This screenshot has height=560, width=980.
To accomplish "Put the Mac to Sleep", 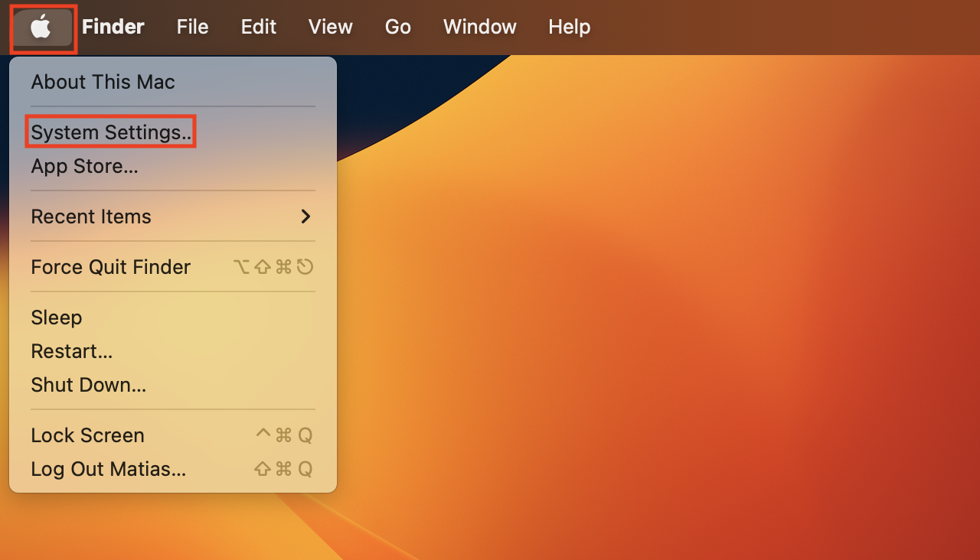I will (x=56, y=317).
